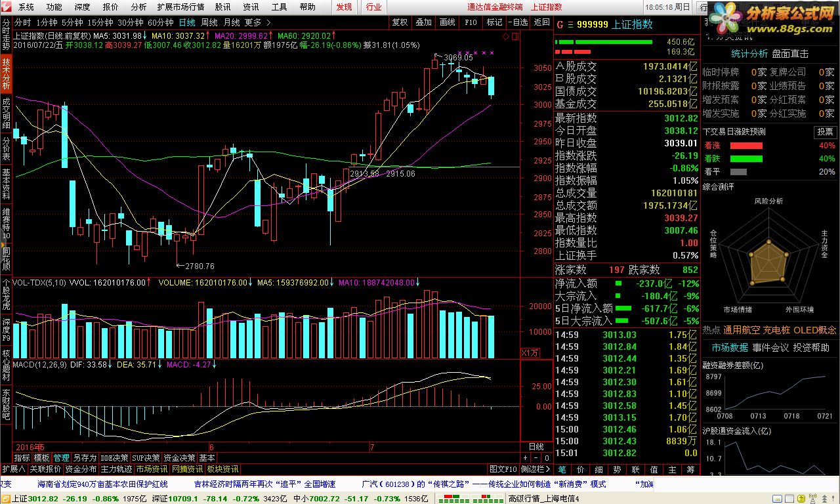Viewport: 840px width, 504px height.
Task: Switch chart period to 60分钟
Action: (x=161, y=22)
